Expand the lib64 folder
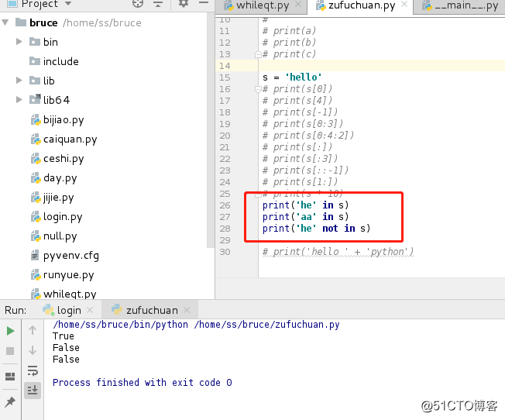This screenshot has height=420, width=505. (x=19, y=100)
